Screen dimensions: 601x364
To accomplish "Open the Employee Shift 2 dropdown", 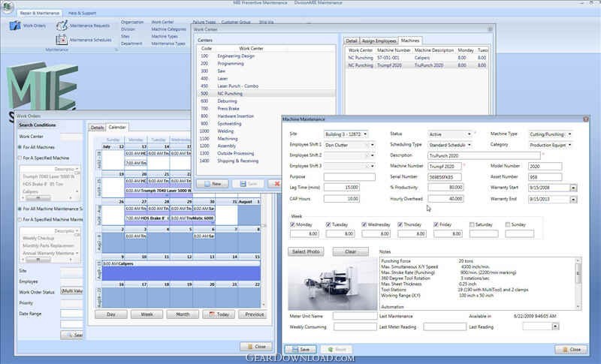I will click(x=372, y=155).
